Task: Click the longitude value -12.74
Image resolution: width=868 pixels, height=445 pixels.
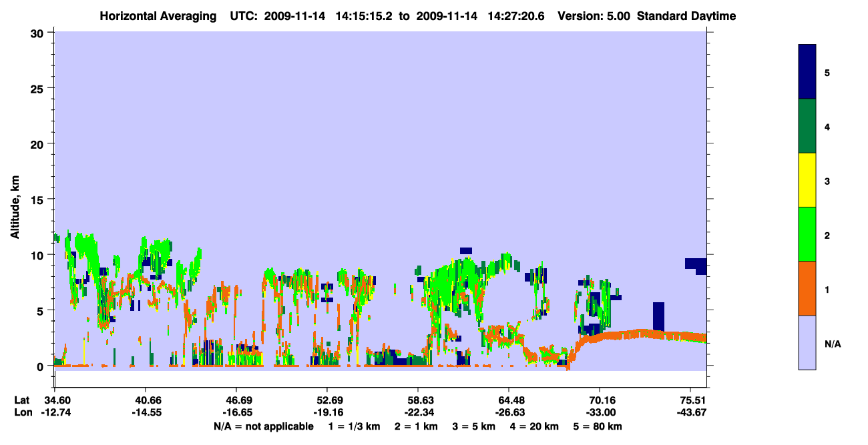Action: (x=55, y=413)
